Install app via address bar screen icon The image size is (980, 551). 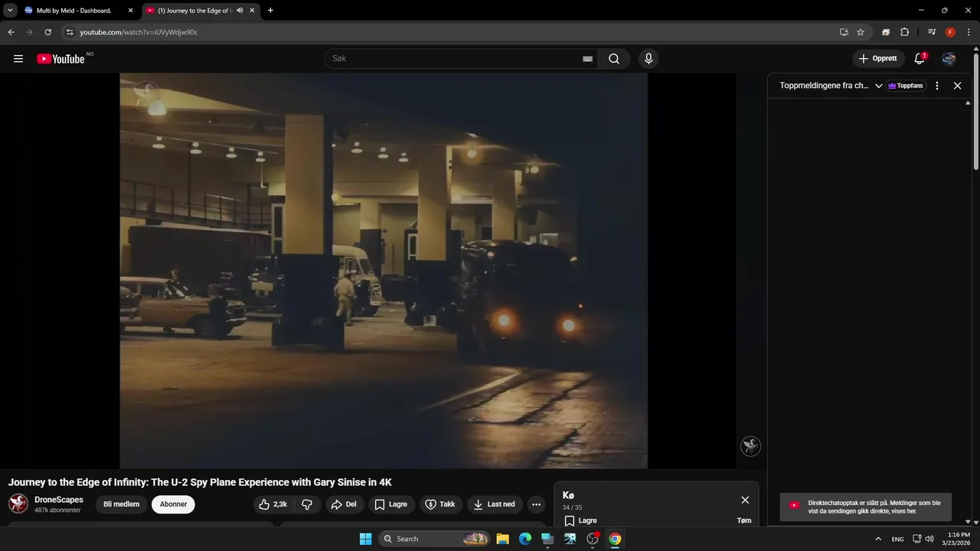point(844,32)
